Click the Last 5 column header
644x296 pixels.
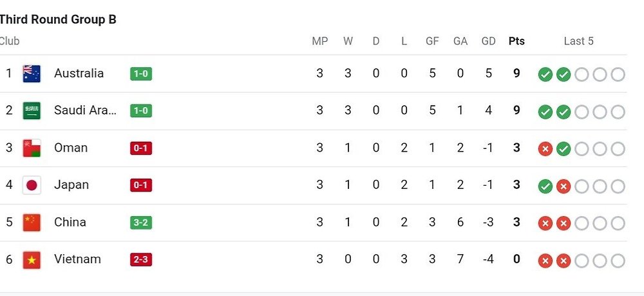578,41
